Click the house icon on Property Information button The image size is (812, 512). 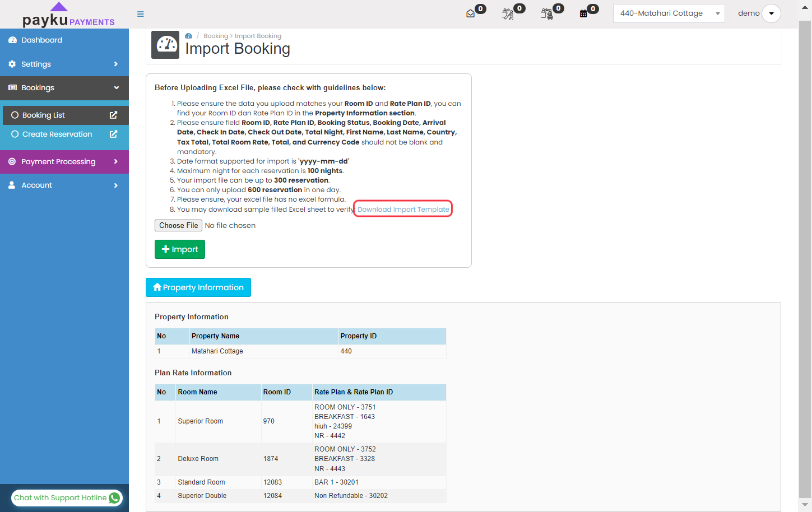tap(157, 287)
